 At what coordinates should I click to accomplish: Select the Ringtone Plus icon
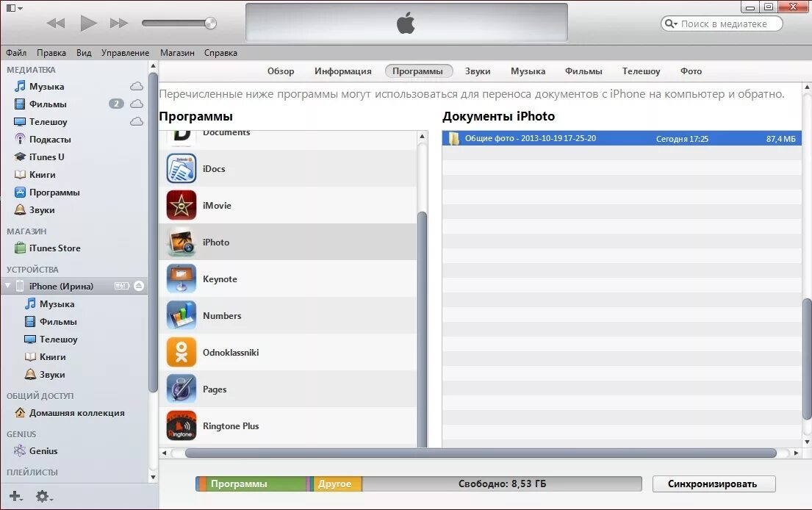coord(182,425)
